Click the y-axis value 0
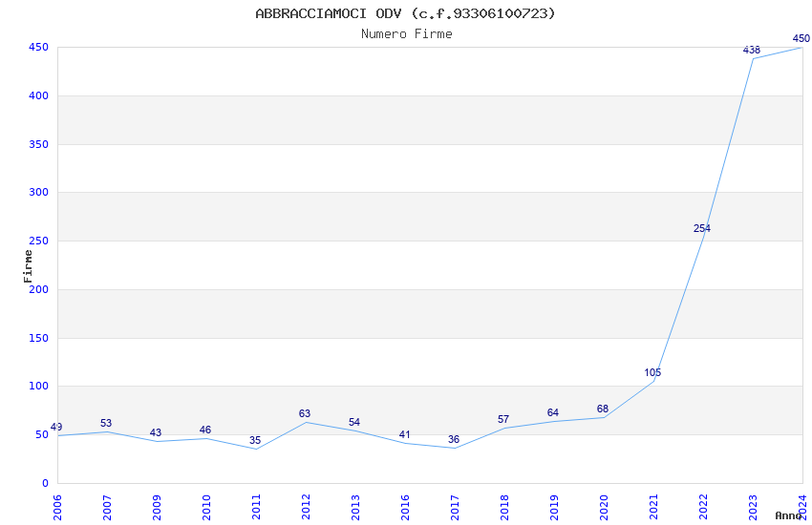This screenshot has height=525, width=812. coord(46,484)
